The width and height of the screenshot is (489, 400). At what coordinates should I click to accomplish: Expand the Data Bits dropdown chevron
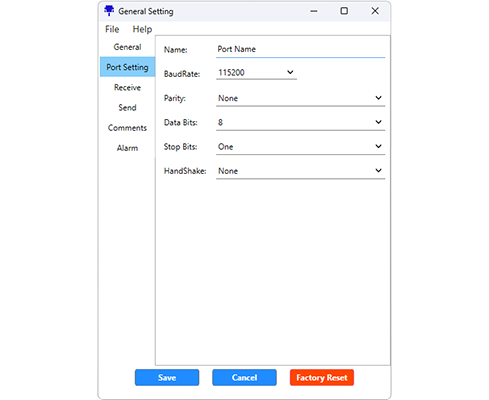(378, 122)
